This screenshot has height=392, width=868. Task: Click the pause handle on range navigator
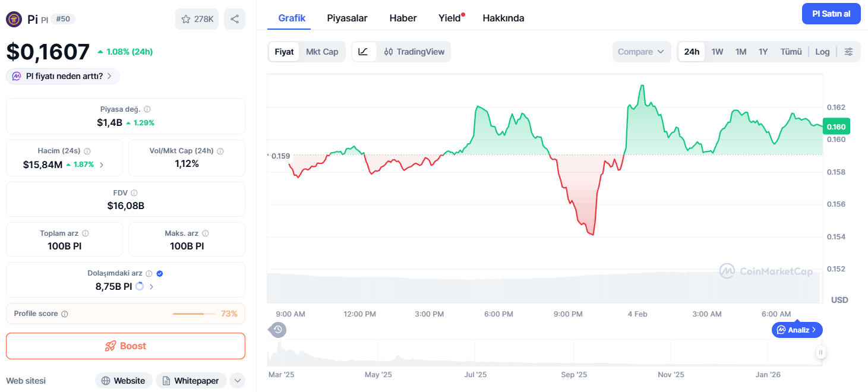[x=820, y=352]
